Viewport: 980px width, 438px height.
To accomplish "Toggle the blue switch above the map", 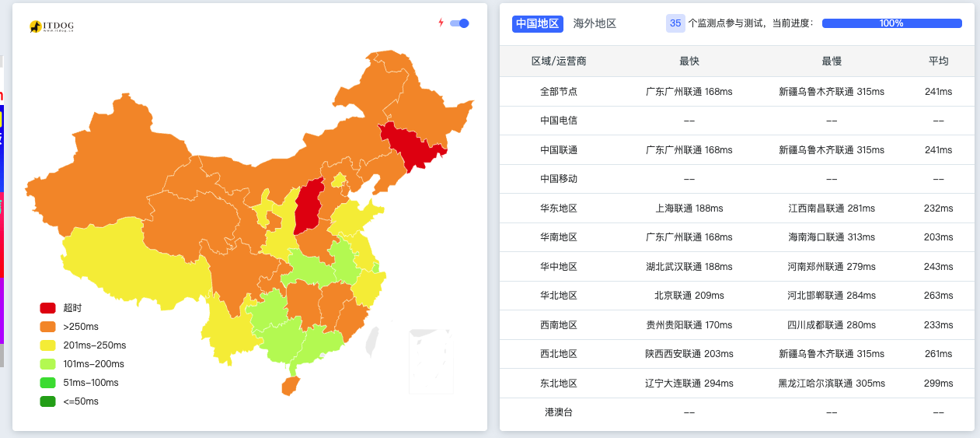I will (x=459, y=23).
